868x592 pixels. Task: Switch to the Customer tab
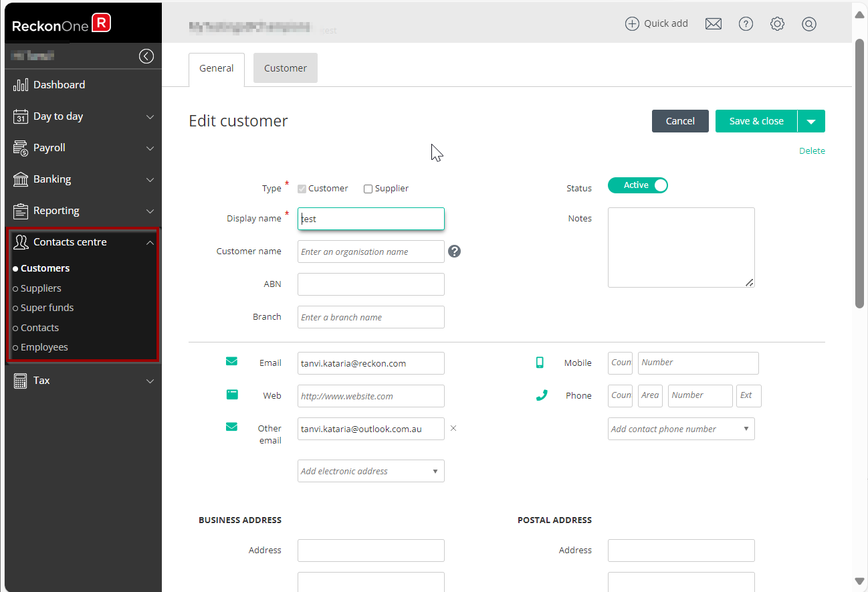[286, 68]
